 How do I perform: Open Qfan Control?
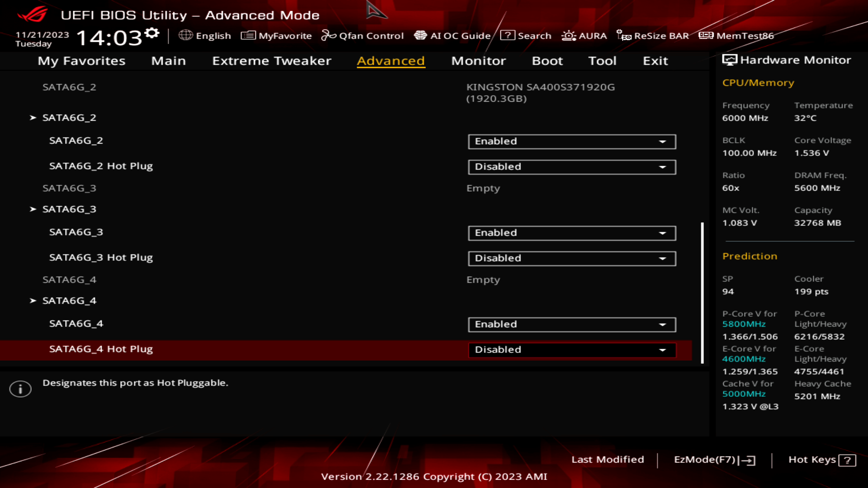pyautogui.click(x=363, y=36)
